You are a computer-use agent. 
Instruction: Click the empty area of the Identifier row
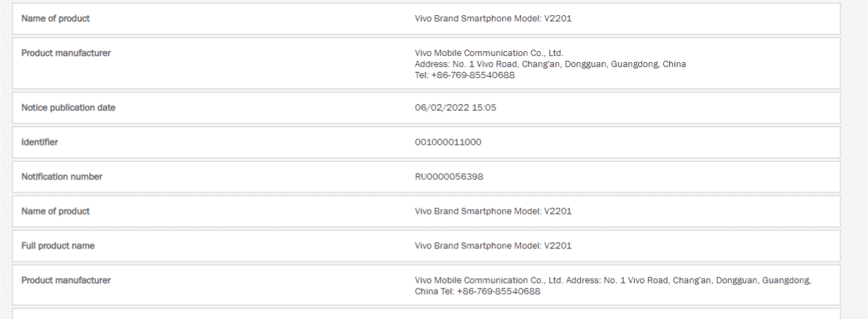point(657,143)
